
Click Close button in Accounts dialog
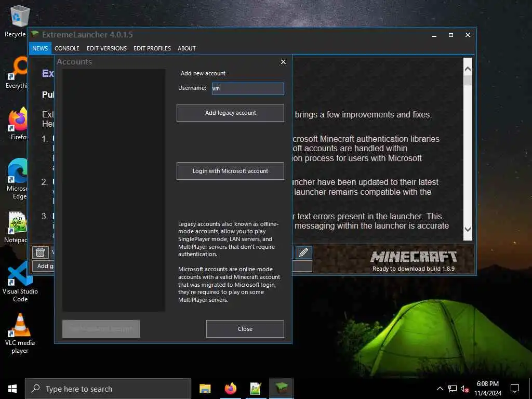pos(245,329)
